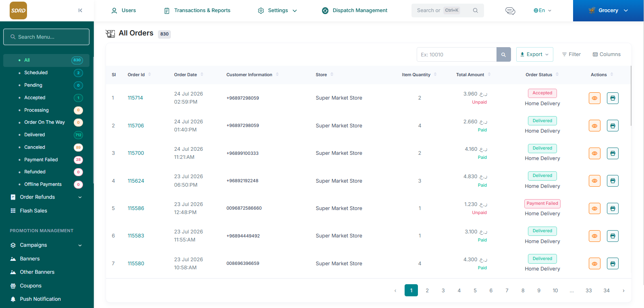Click phone number +96899100333

click(243, 153)
